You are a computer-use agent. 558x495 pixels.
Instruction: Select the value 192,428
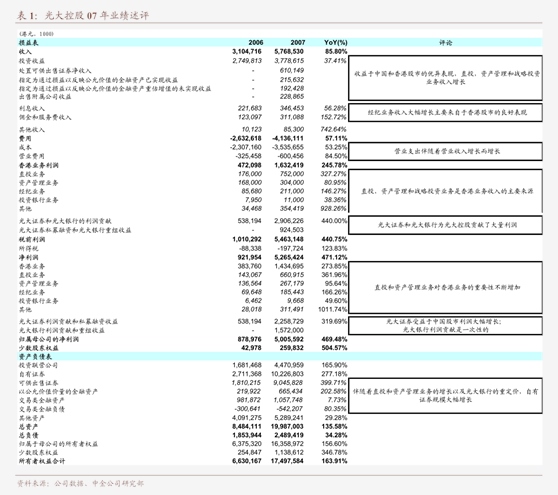pyautogui.click(x=291, y=88)
